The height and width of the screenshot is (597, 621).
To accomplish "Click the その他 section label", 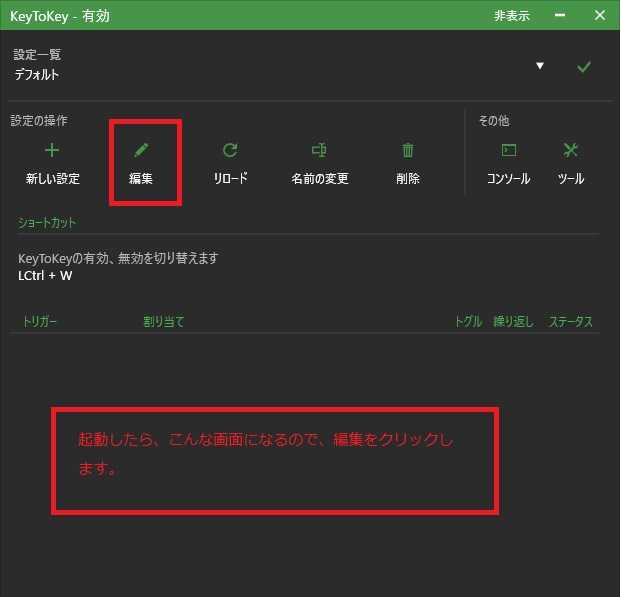I will 494,121.
